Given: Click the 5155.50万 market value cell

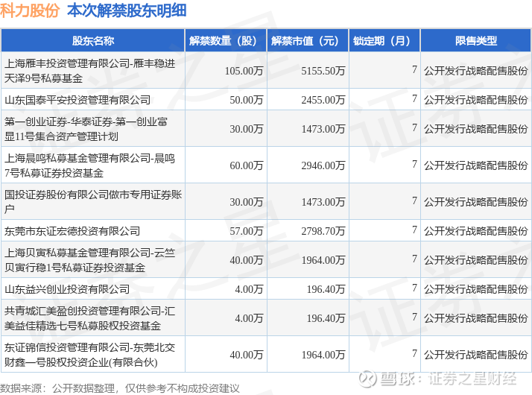Looking at the screenshot, I should tap(323, 71).
